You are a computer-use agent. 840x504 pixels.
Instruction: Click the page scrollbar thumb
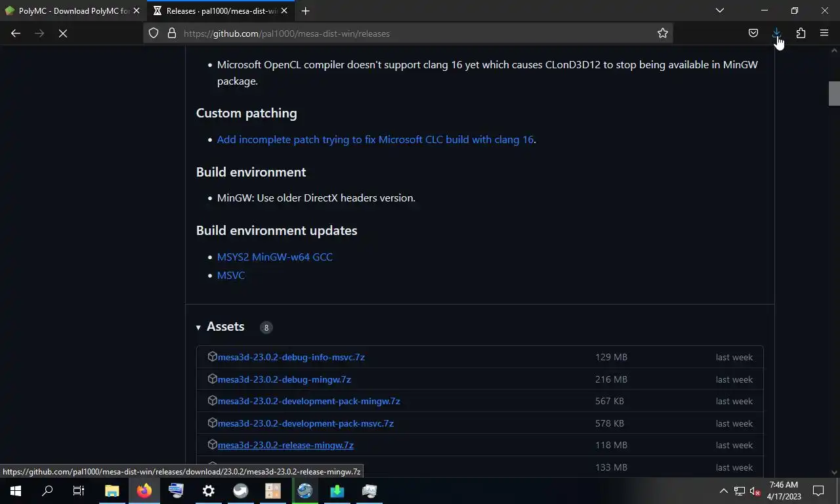coord(834,93)
